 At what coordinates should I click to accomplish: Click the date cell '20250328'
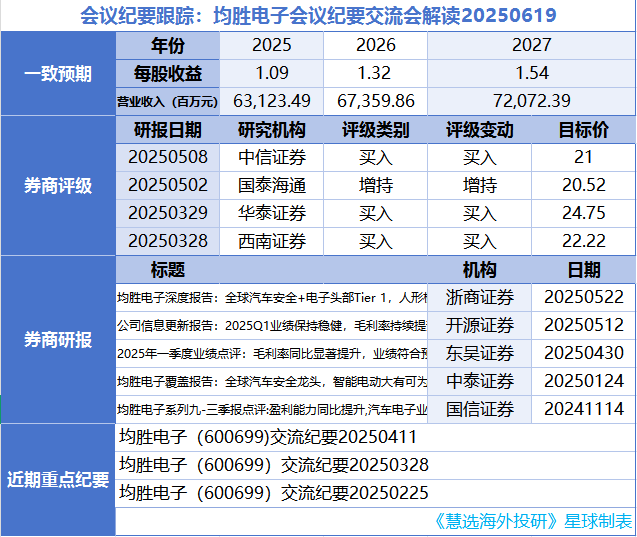click(x=167, y=242)
